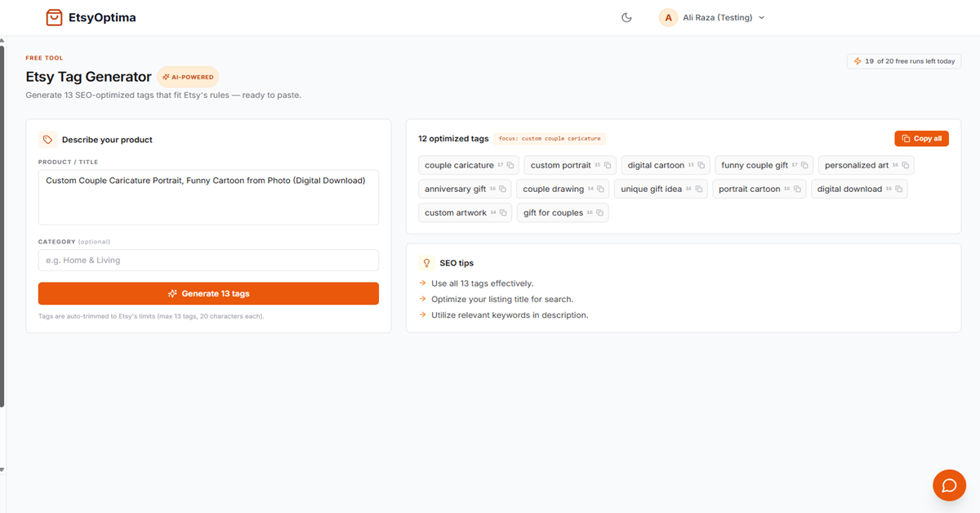The image size is (980, 513).
Task: Copy the 'anniversary gift' tag
Action: 503,190
